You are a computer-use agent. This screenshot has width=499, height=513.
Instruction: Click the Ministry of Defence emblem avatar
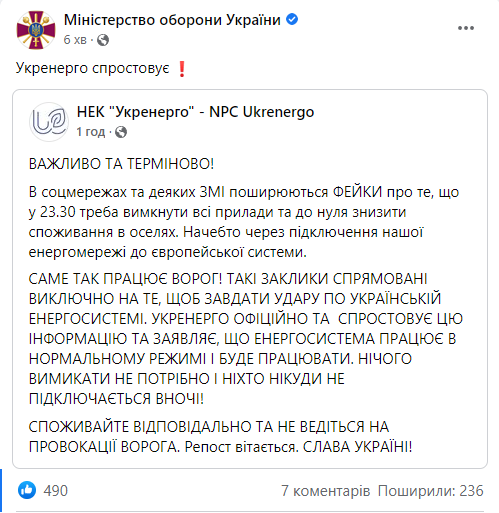tap(36, 30)
